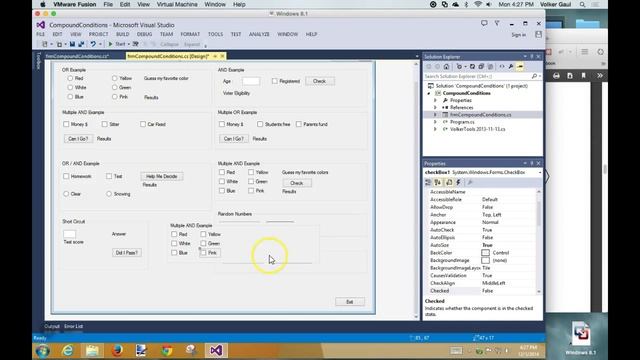Open the ANALYZE menu
Screen dimensions: 640x360
click(x=259, y=34)
